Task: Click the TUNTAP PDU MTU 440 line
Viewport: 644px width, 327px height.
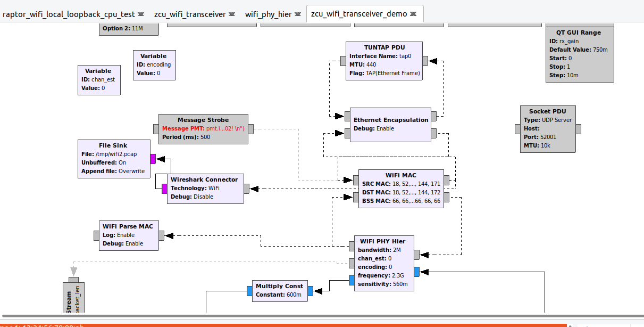Action: 363,64
